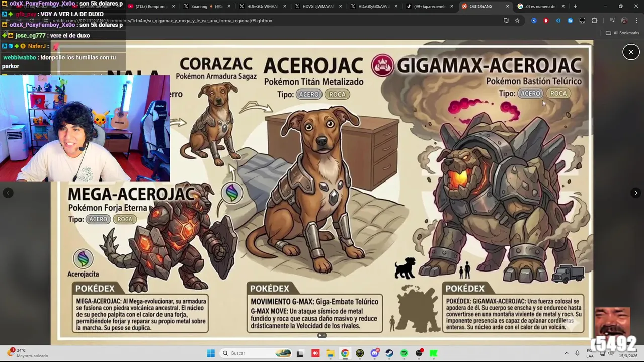
Task: Click the install app icon in address bar
Action: 506,21
